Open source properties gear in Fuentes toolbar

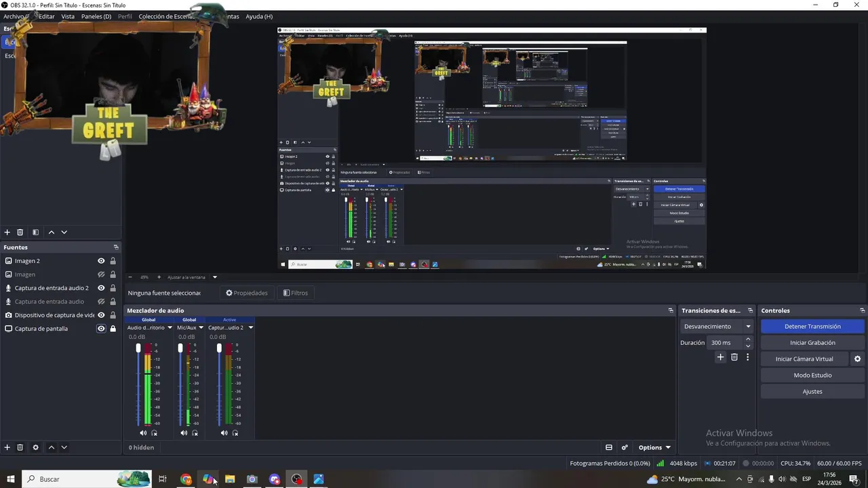tap(36, 447)
